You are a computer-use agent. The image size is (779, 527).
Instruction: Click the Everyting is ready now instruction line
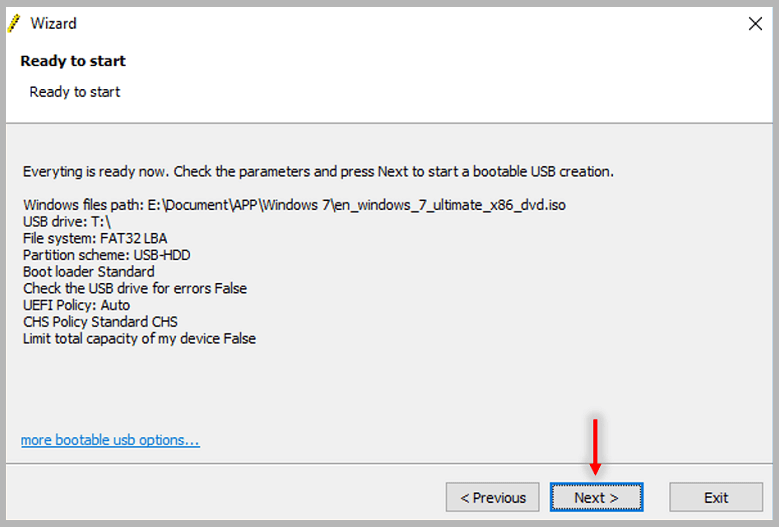tap(318, 172)
